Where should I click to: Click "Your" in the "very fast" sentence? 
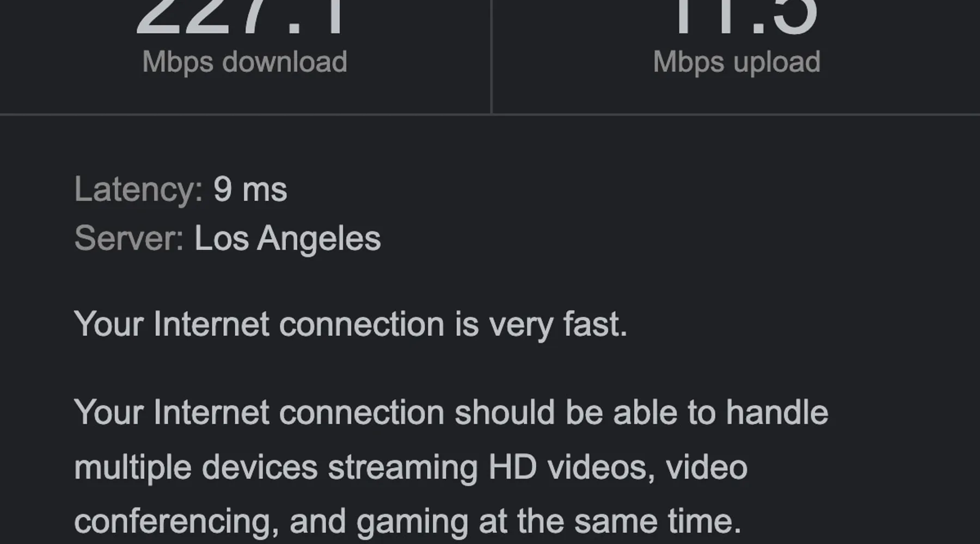[x=108, y=324]
